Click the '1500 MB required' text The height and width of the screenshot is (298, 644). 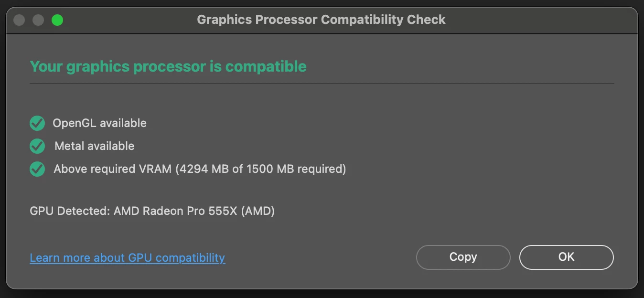pos(295,169)
